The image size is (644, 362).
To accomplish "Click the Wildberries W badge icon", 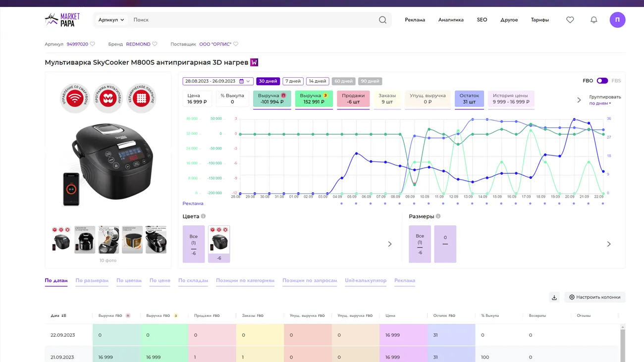I will click(254, 62).
